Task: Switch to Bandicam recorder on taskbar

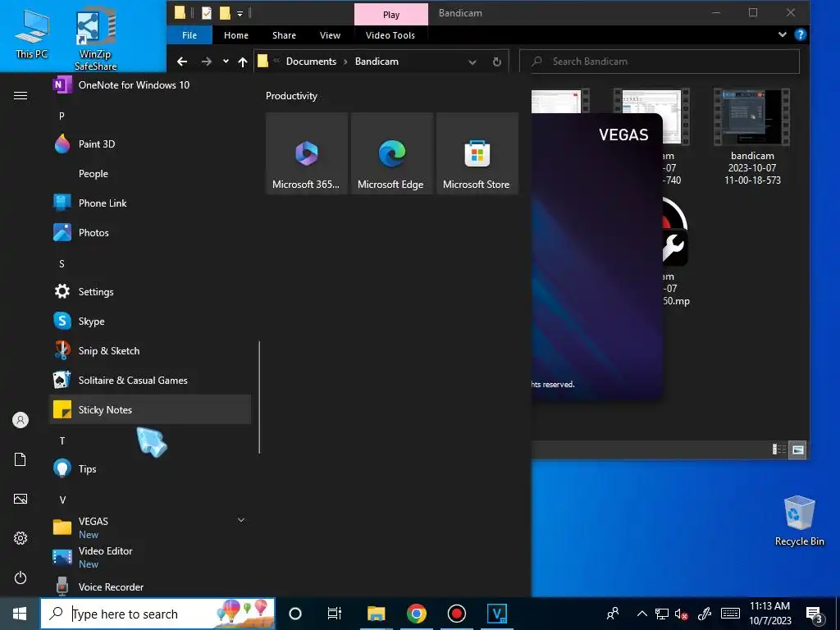Action: [x=456, y=614]
